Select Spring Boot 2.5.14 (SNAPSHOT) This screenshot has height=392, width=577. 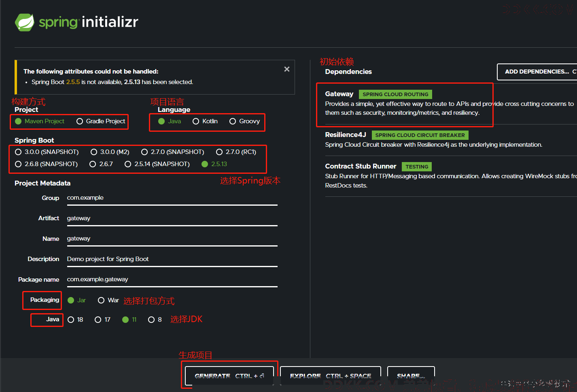coord(157,164)
